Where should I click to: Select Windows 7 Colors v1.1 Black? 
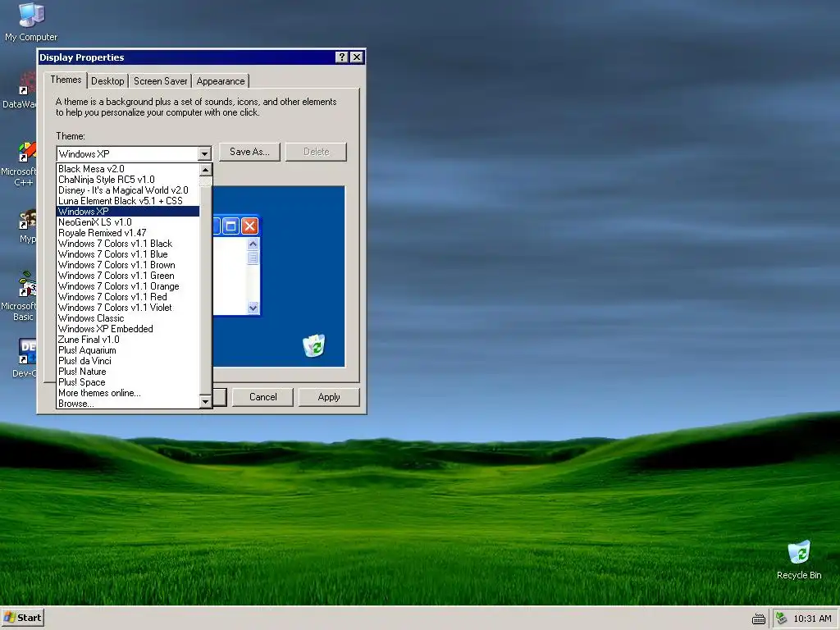128,244
